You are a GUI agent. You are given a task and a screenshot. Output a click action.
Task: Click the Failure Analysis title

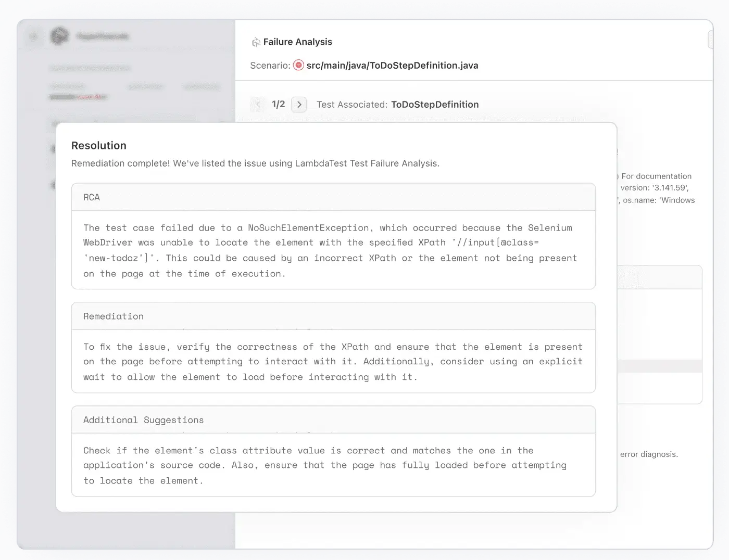tap(297, 42)
